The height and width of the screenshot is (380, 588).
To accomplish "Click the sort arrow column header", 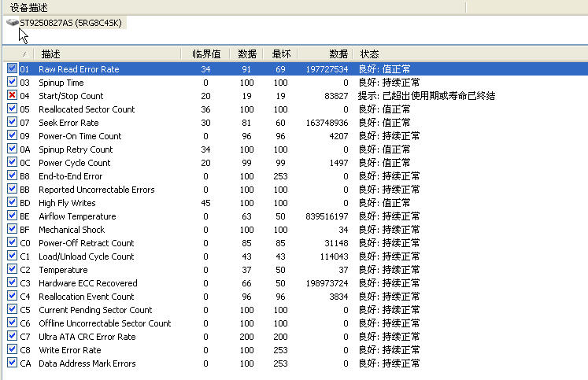I will 24,54.
